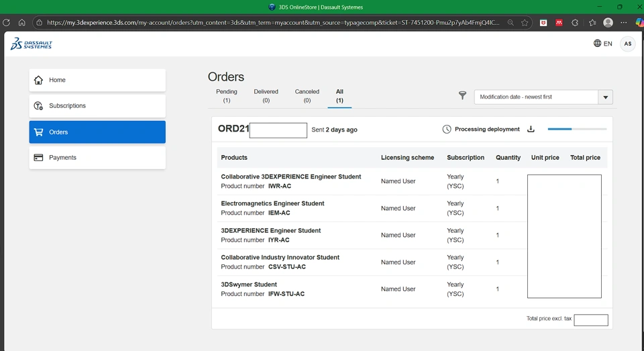Open the Subscriptions sidebar item
Screen dimensions: 644x351
[97, 106]
